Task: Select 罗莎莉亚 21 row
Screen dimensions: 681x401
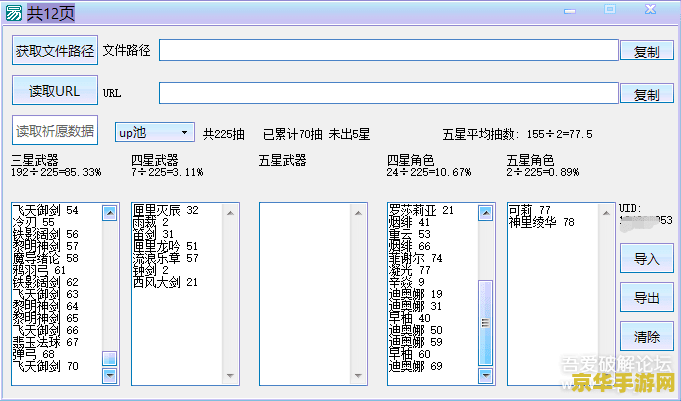Action: [x=421, y=210]
